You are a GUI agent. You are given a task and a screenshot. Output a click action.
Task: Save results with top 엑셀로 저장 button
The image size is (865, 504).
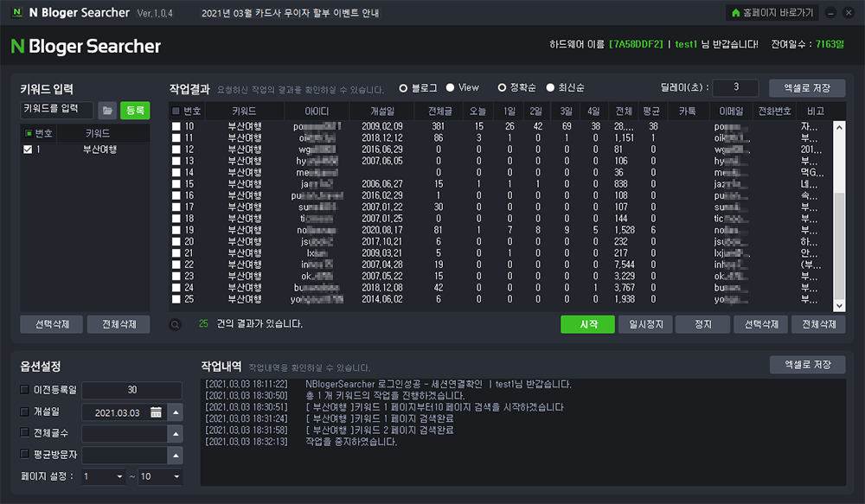click(807, 88)
